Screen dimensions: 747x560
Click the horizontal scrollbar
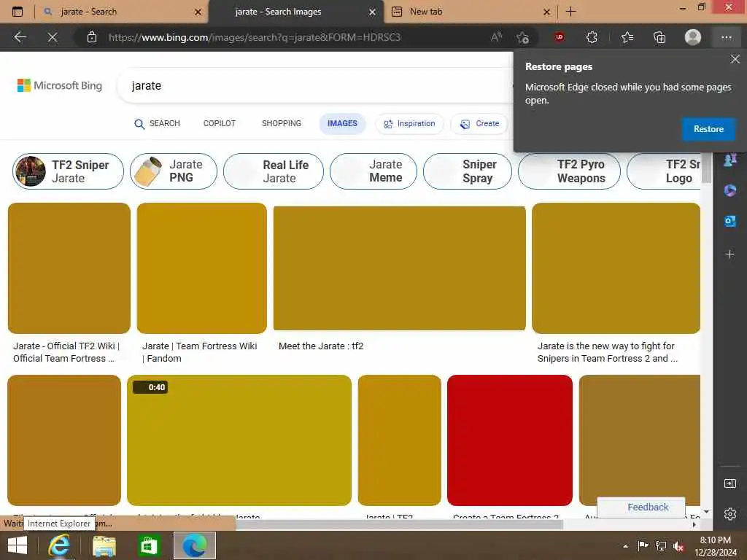(x=399, y=525)
